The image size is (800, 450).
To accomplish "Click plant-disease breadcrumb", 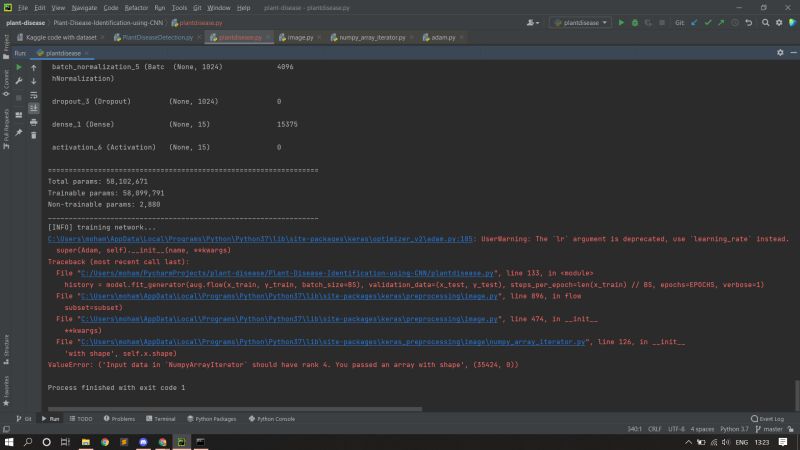I will point(26,23).
